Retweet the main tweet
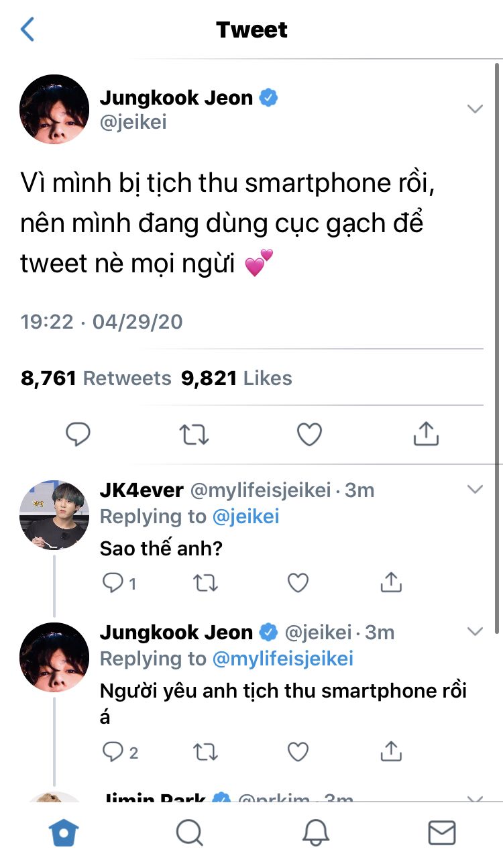This screenshot has width=503, height=868. click(x=194, y=435)
